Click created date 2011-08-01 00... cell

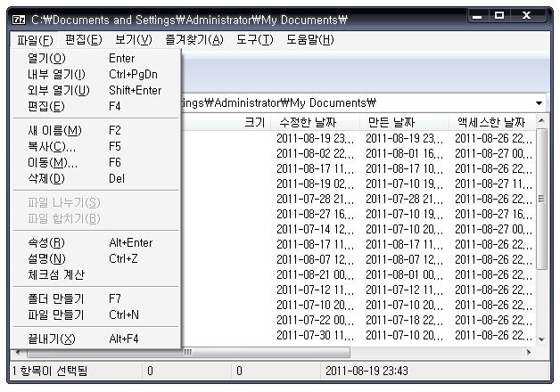(404, 274)
